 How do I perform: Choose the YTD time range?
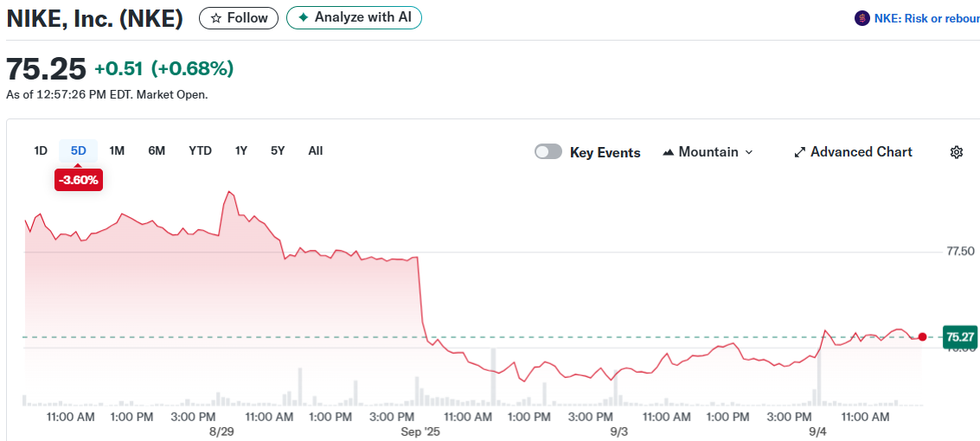click(200, 150)
